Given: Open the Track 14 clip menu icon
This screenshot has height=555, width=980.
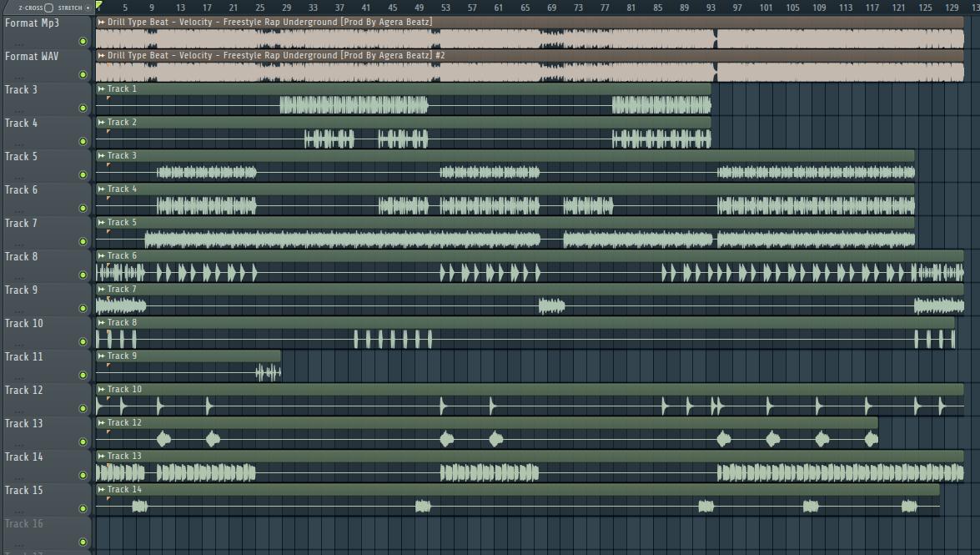Looking at the screenshot, I should pyautogui.click(x=101, y=489).
